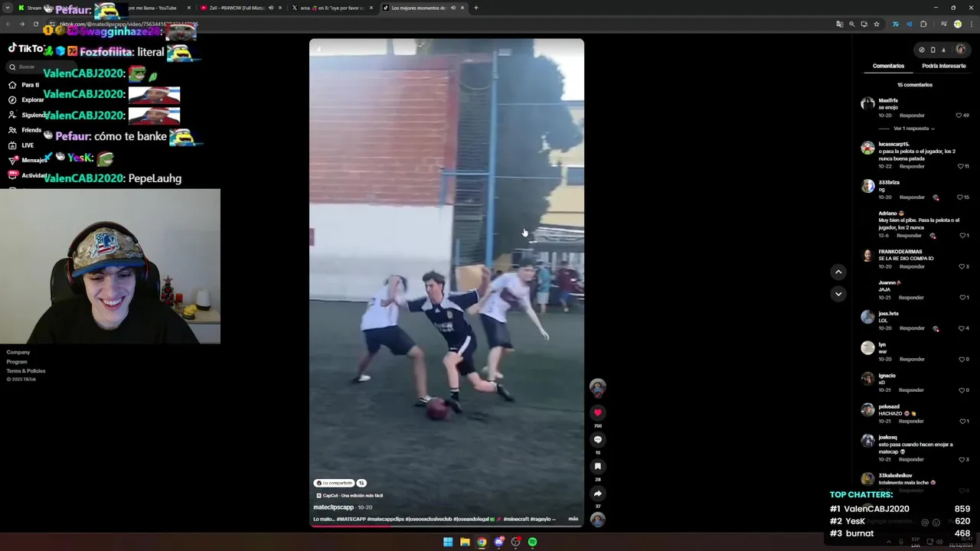Open the Windows Start menu
The height and width of the screenshot is (551, 980).
click(448, 542)
